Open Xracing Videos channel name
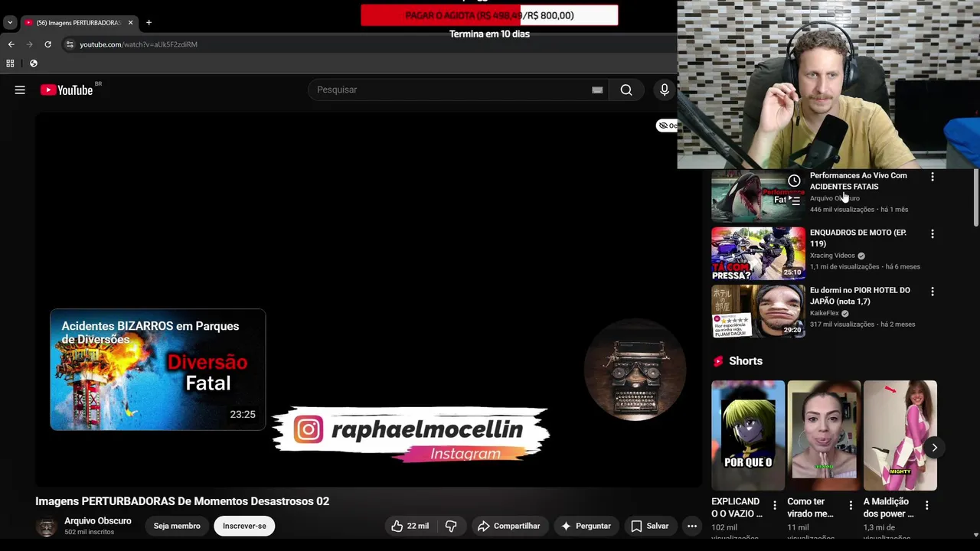Screen dimensions: 980x551 point(832,256)
